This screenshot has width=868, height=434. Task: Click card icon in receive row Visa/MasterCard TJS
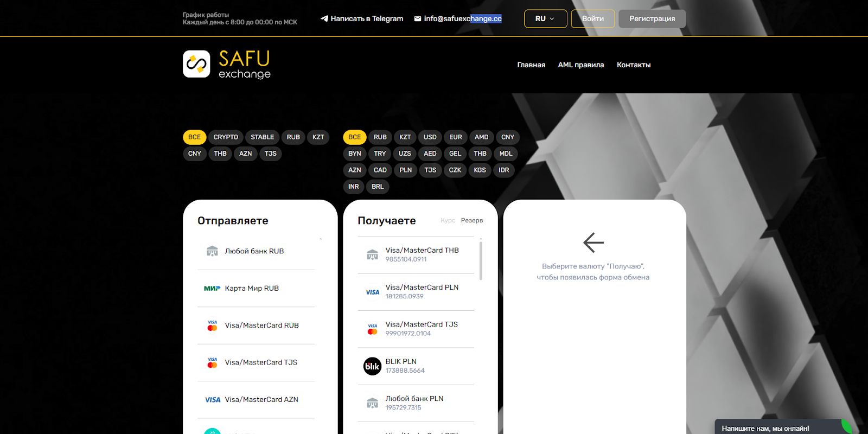(372, 329)
